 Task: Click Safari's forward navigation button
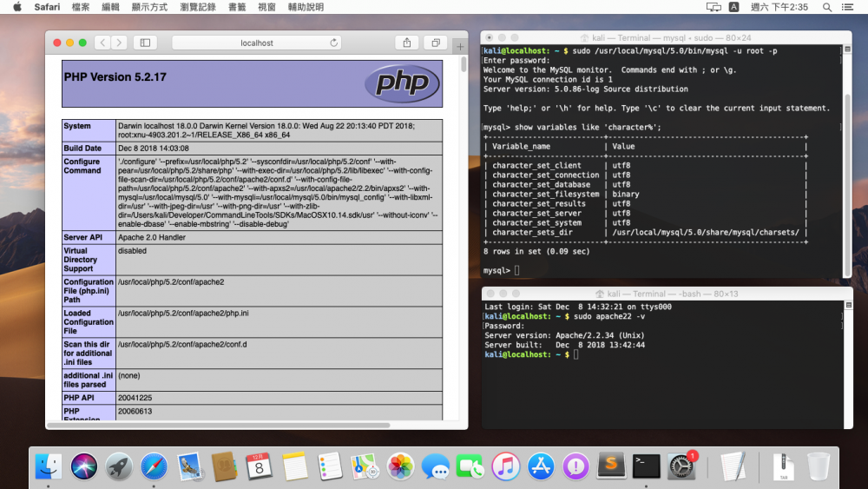tap(119, 43)
